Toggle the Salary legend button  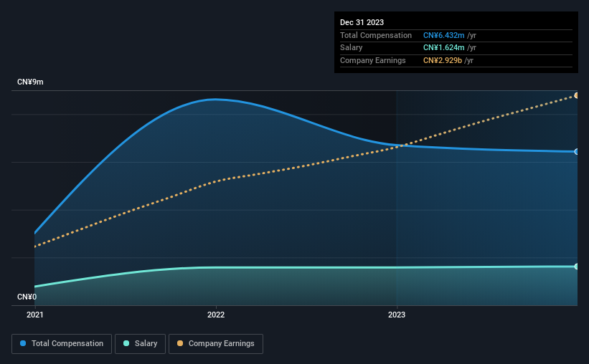[140, 344]
